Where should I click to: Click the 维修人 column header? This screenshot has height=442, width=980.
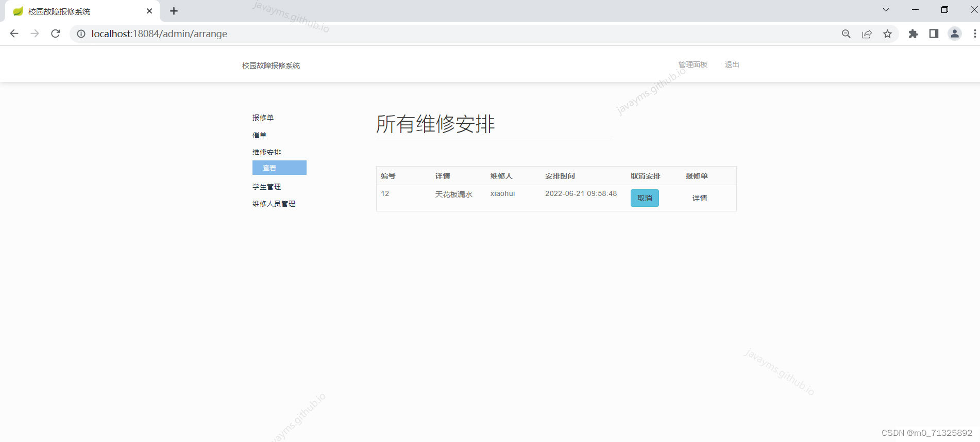pyautogui.click(x=501, y=176)
